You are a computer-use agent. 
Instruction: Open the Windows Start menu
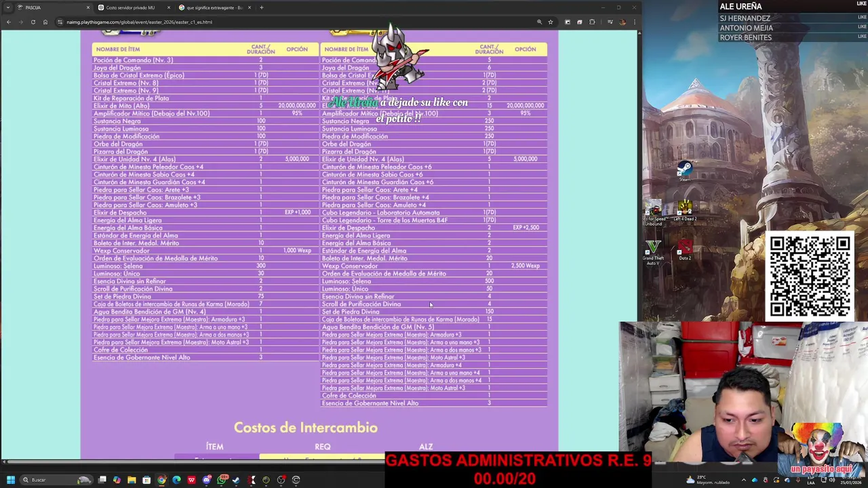pyautogui.click(x=11, y=480)
